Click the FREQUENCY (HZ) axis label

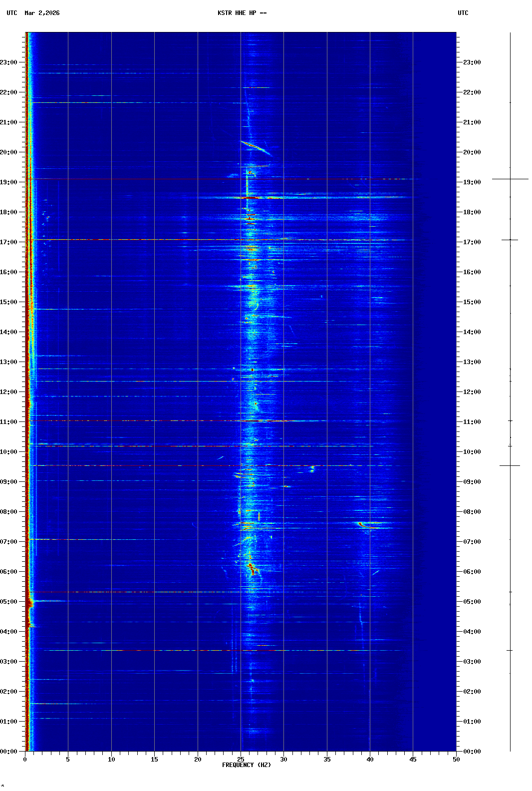pyautogui.click(x=246, y=765)
